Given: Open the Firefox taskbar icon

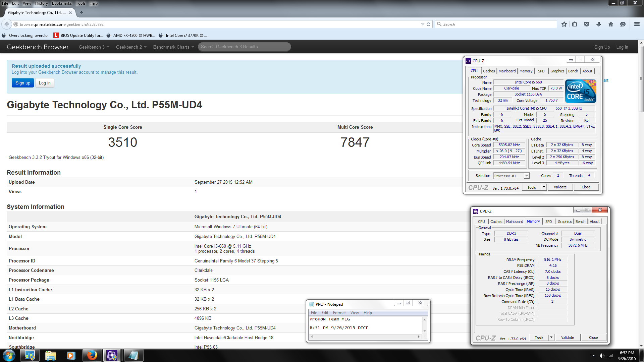Looking at the screenshot, I should [x=92, y=355].
